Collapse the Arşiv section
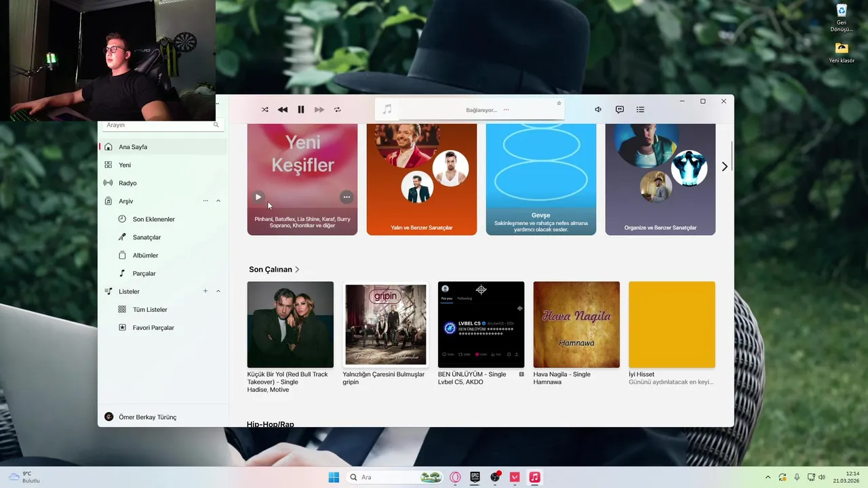The image size is (868, 488). [x=218, y=201]
